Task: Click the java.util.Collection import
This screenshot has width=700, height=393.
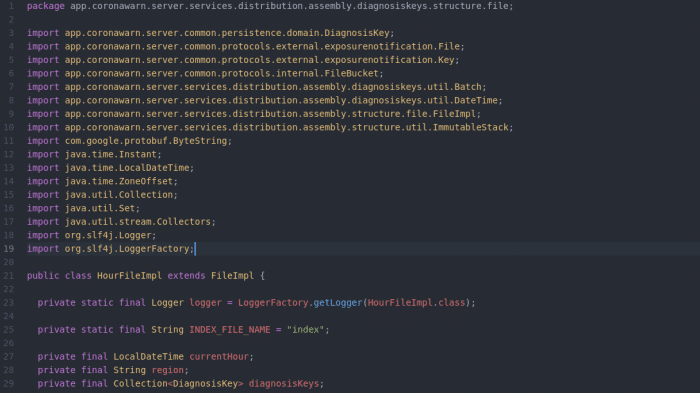Action: pyautogui.click(x=102, y=195)
